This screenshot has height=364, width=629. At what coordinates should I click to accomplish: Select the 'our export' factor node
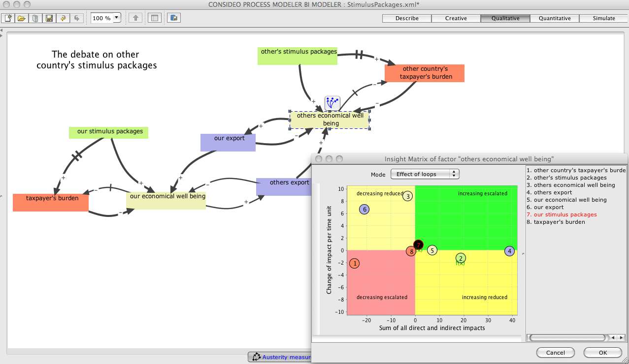[229, 142]
